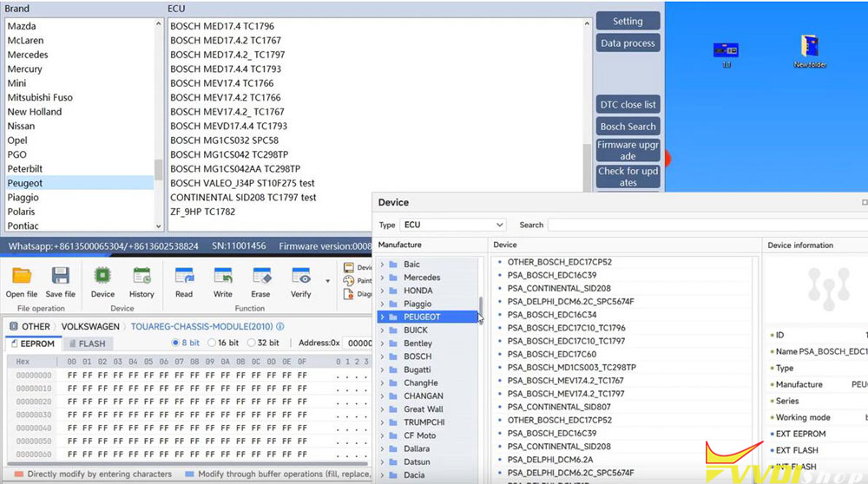Expand the Mercedes manufacturer folder
This screenshot has width=868, height=484.
pyautogui.click(x=382, y=278)
